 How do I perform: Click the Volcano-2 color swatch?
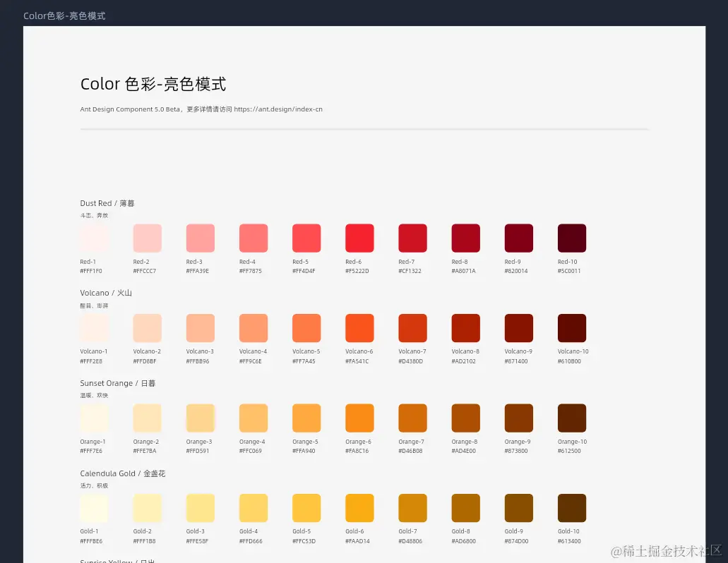pyautogui.click(x=147, y=328)
